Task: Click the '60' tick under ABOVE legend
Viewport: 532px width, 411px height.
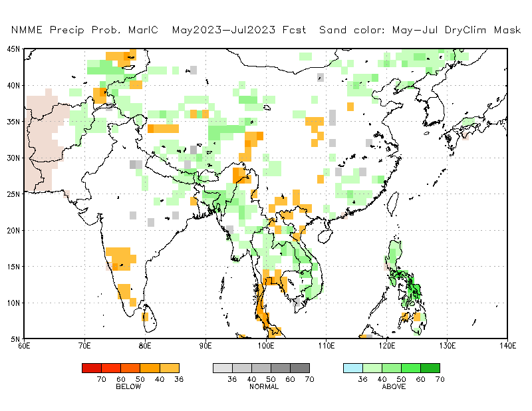Action: click(421, 379)
